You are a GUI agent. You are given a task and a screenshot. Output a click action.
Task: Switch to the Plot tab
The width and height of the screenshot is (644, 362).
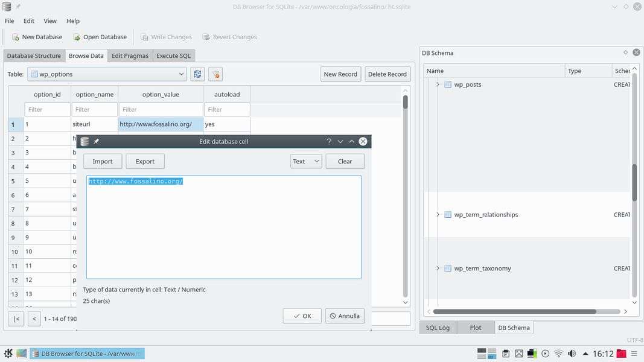tap(476, 328)
